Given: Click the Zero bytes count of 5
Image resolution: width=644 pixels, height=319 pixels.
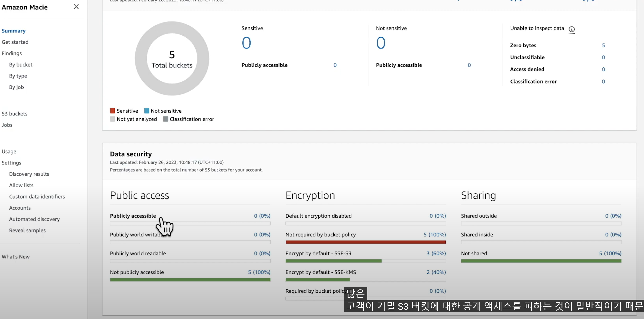Looking at the screenshot, I should [603, 45].
